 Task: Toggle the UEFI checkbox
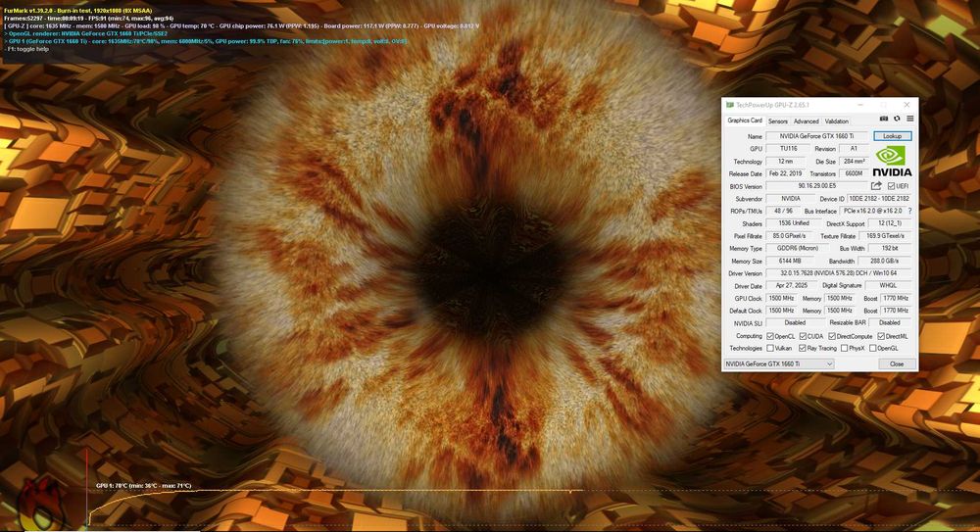pyautogui.click(x=891, y=186)
